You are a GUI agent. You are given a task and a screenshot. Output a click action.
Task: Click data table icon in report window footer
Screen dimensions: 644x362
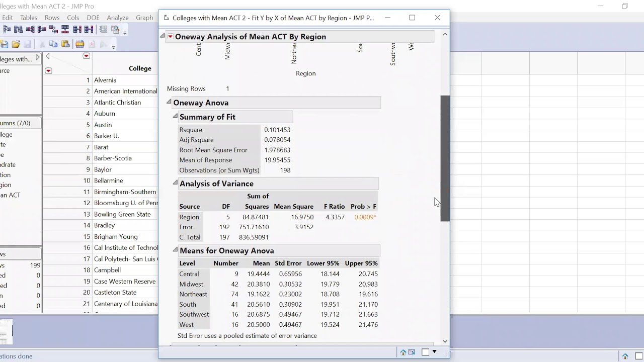pyautogui.click(x=412, y=352)
